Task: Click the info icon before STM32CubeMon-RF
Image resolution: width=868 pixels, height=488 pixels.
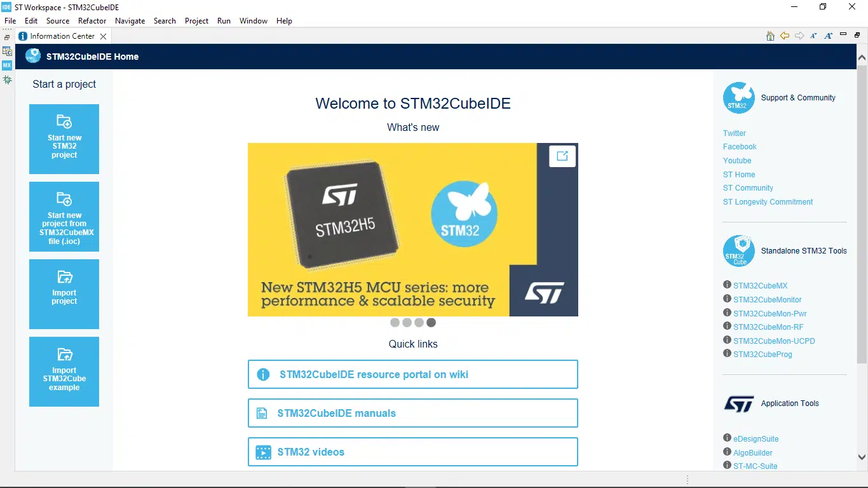Action: 727,326
